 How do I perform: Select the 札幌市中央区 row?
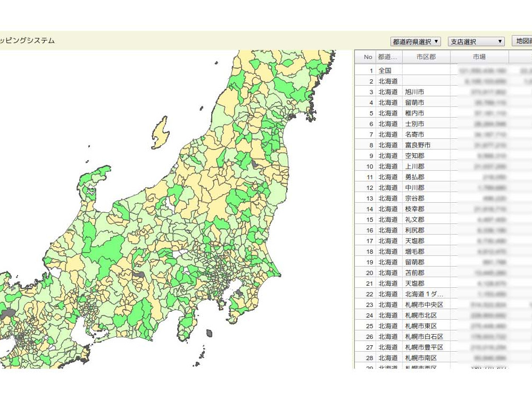[443, 305]
